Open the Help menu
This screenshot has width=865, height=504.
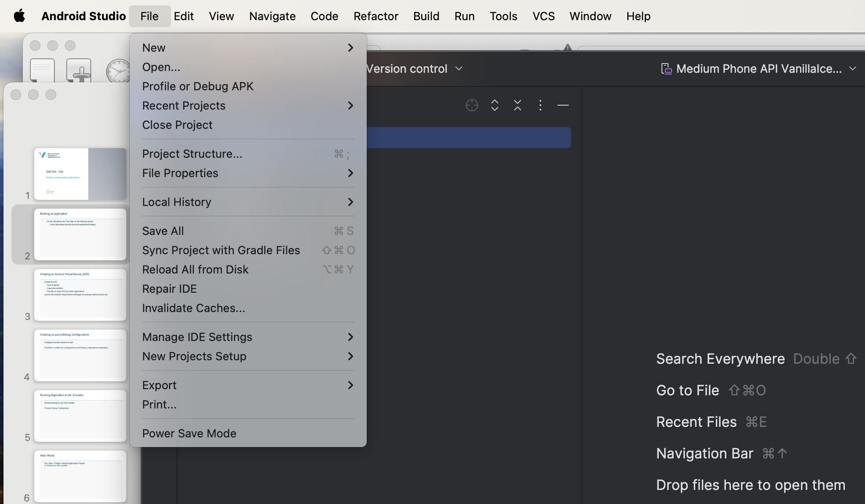pos(638,16)
